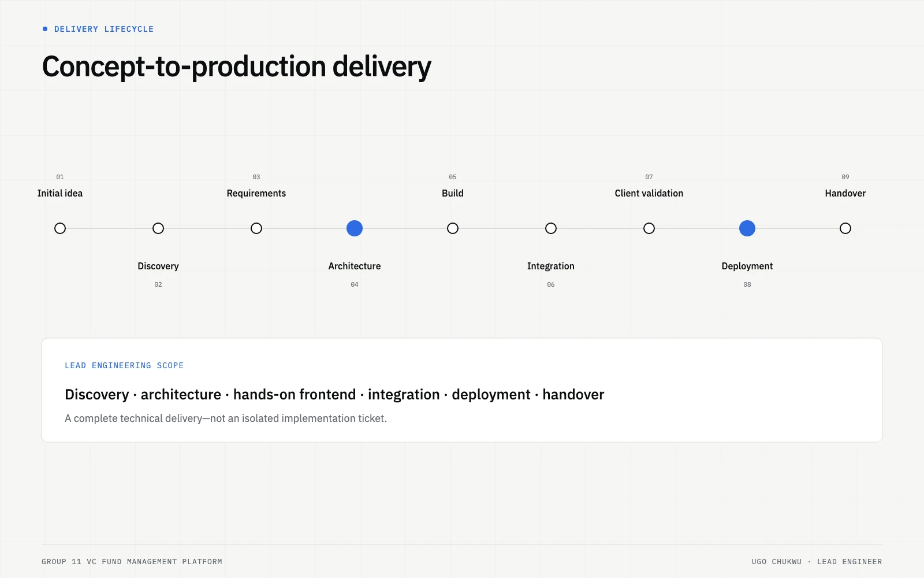The width and height of the screenshot is (924, 578).
Task: Click the Architecture label
Action: click(355, 266)
